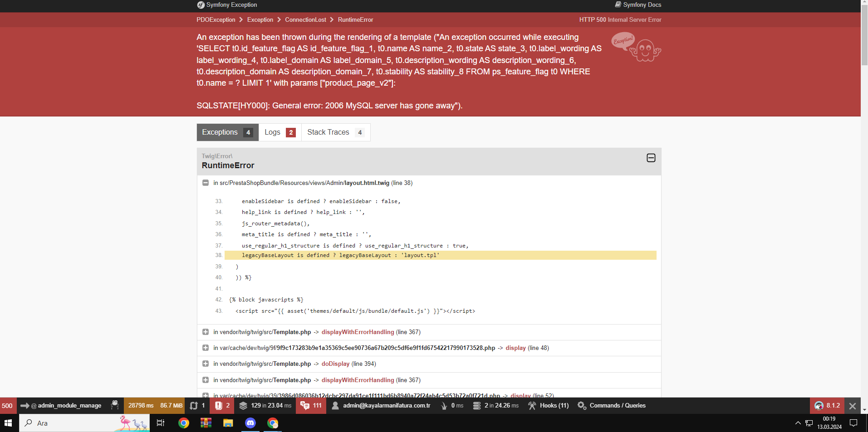Screen dimensions: 868x432
Task: Switch to the Exceptions tab
Action: pyautogui.click(x=227, y=132)
